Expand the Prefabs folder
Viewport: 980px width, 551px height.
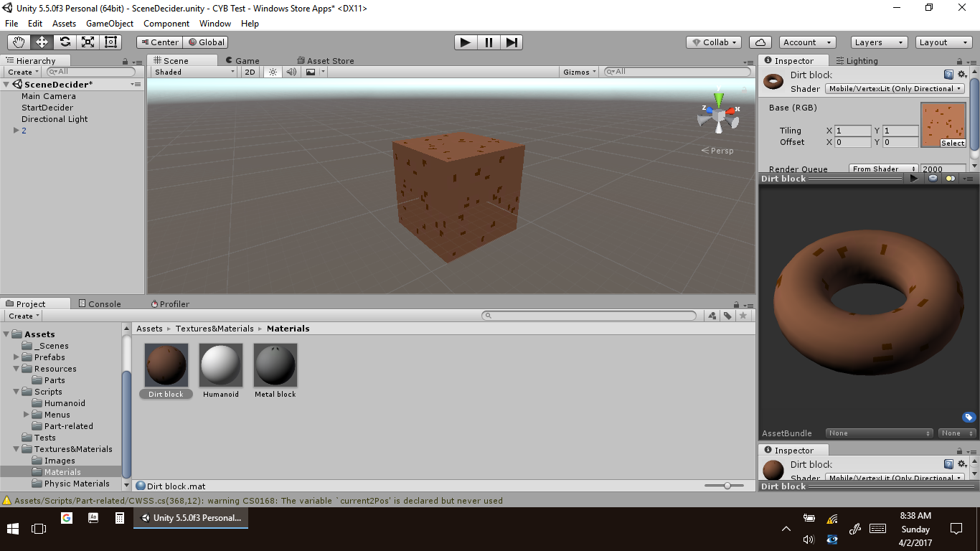(17, 357)
